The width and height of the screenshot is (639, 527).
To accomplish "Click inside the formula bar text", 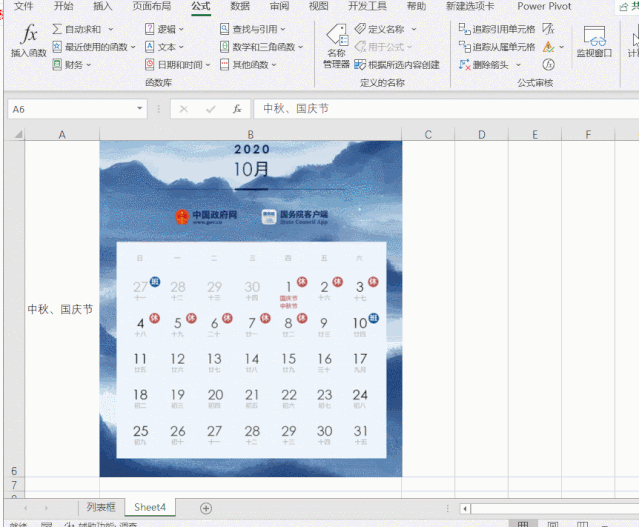I will (x=296, y=108).
